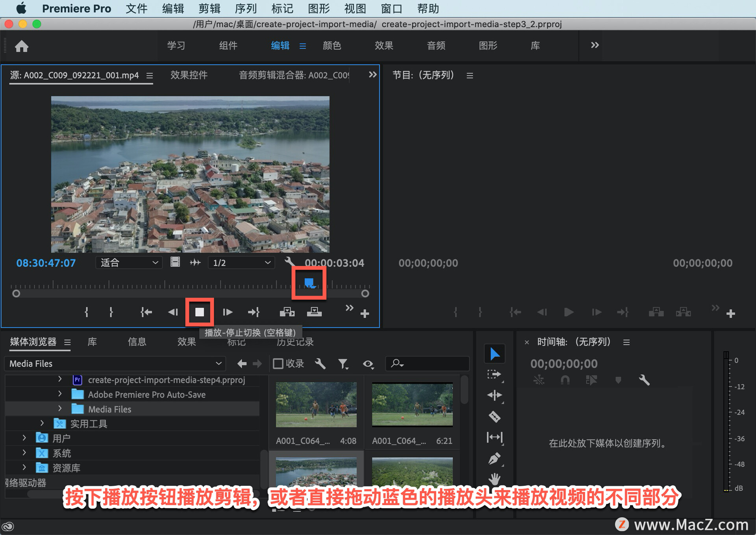Viewport: 756px width, 535px height.
Task: Show hidden Source panel tabs chevron
Action: coord(372,75)
